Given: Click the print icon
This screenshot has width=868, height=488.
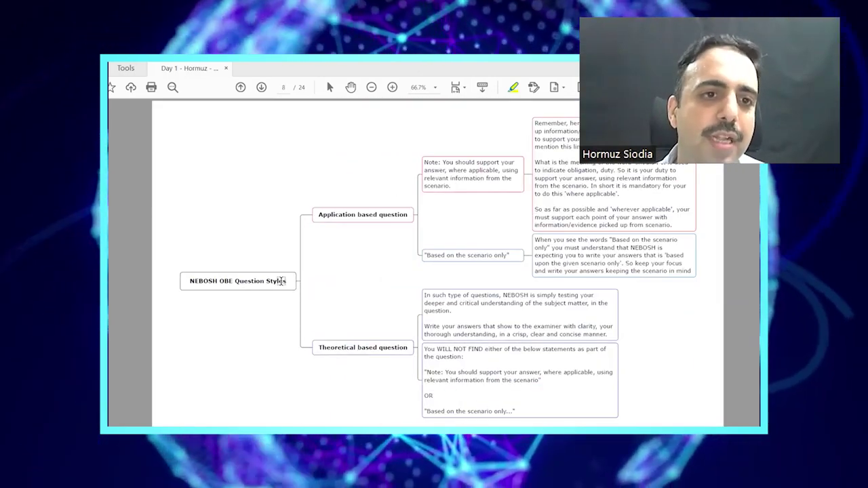Looking at the screenshot, I should [x=151, y=87].
